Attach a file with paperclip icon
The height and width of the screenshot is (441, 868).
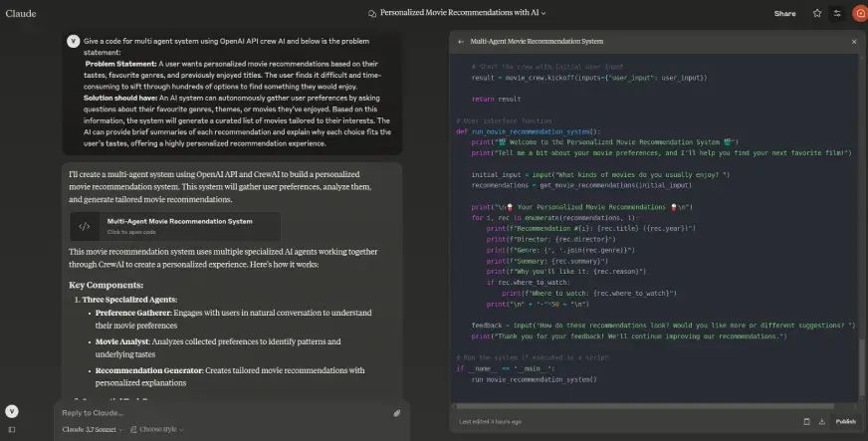click(x=396, y=412)
